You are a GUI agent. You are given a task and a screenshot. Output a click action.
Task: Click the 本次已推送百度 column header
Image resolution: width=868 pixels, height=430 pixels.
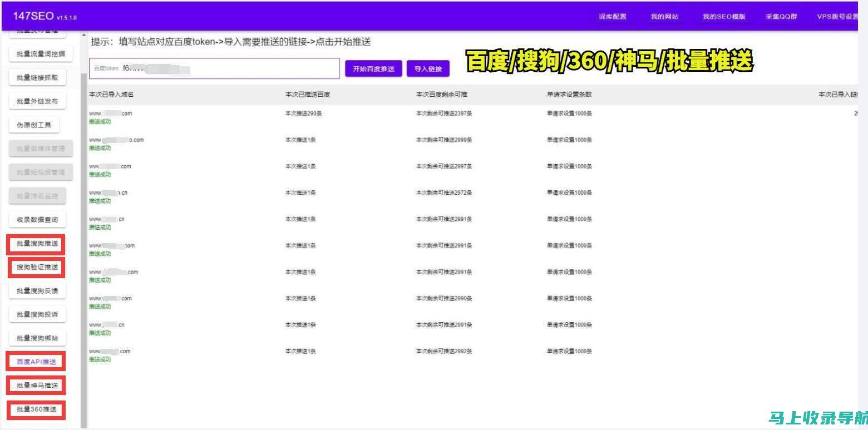(x=308, y=95)
